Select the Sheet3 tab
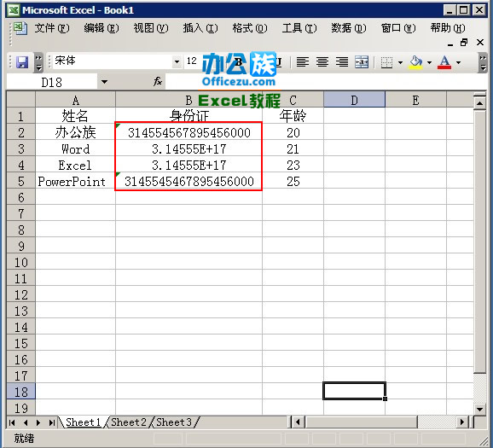Viewport: 493px width, 448px height. click(x=174, y=422)
